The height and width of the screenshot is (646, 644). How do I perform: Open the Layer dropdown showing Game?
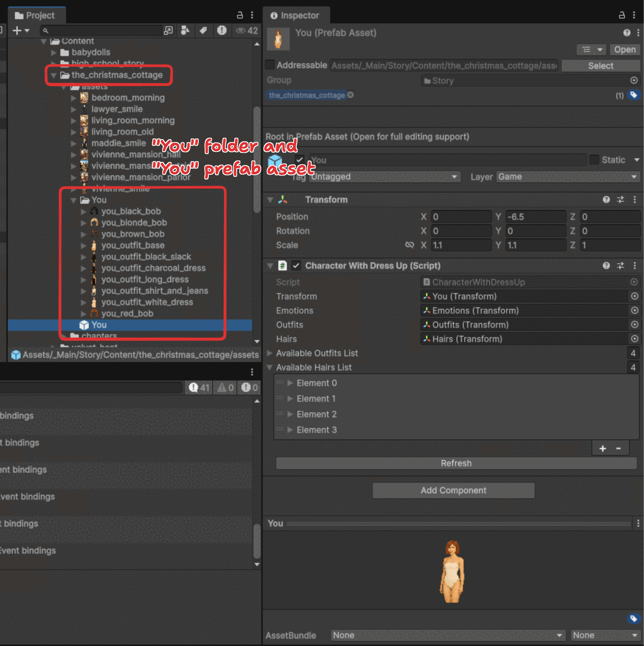coord(567,177)
